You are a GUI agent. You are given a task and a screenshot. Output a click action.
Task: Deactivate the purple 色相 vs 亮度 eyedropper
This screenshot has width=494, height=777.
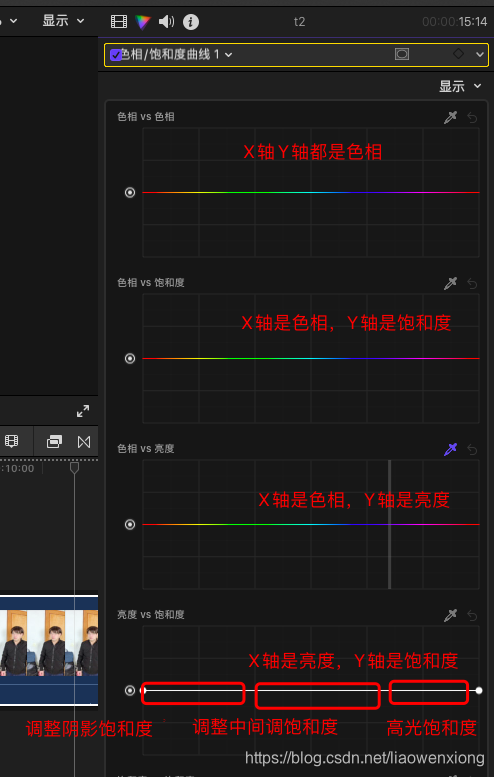pos(450,449)
